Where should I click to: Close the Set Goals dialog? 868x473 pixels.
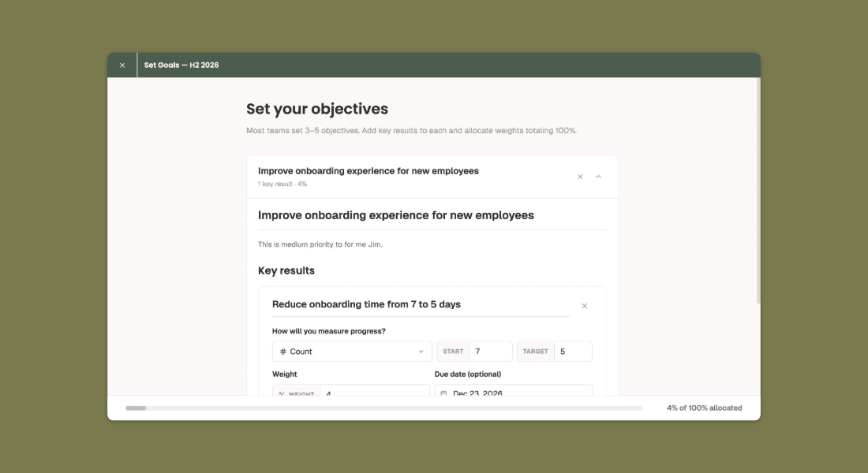pos(122,65)
